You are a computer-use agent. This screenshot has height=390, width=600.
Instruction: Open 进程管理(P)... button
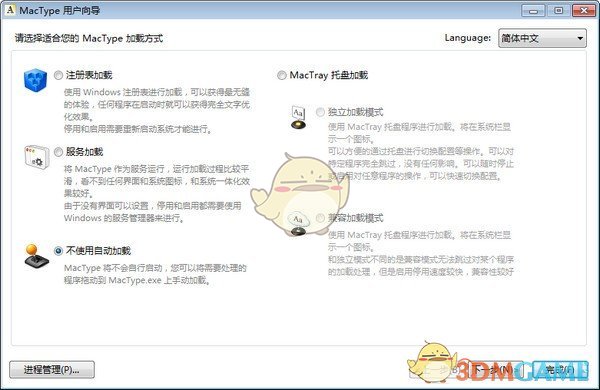[x=52, y=370]
